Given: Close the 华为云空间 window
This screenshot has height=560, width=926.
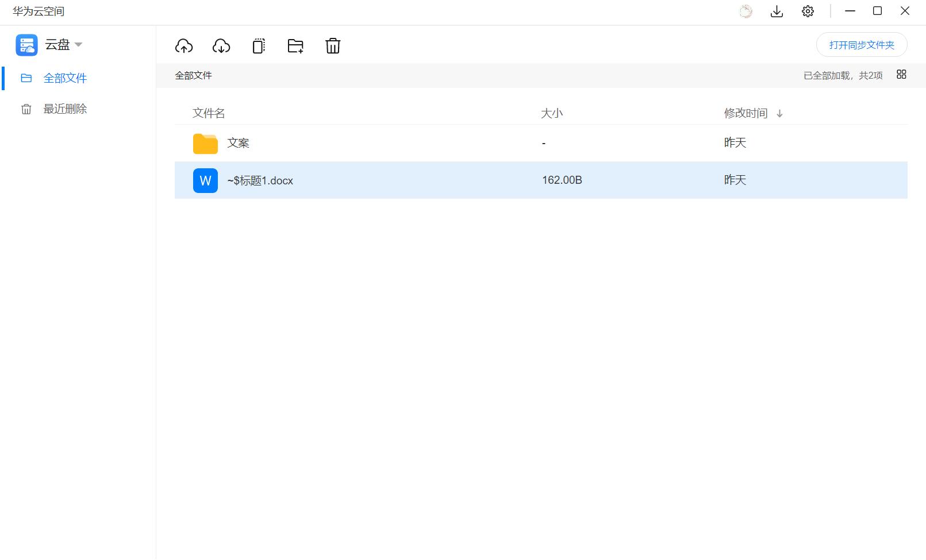Looking at the screenshot, I should click(905, 11).
